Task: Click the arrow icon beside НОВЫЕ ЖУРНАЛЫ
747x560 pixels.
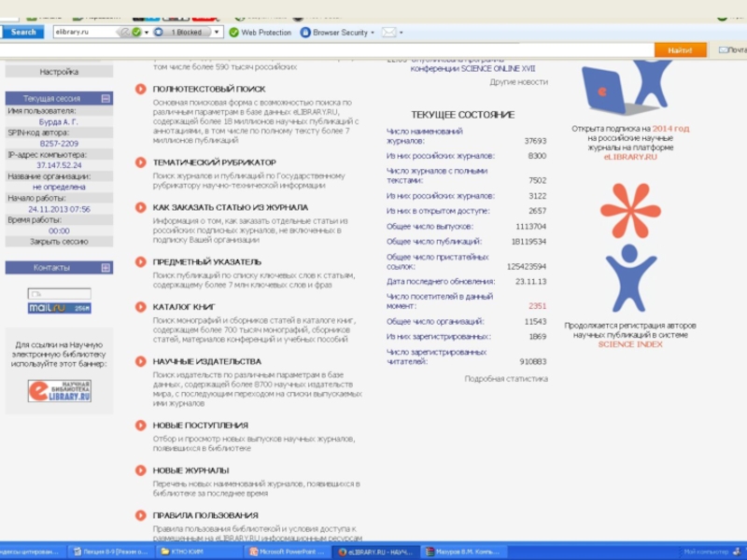Action: [x=140, y=470]
